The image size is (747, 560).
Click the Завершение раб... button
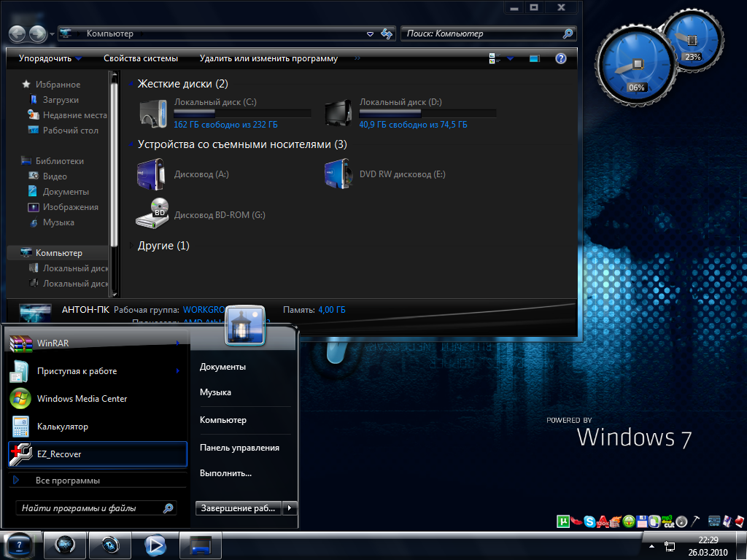pos(239,508)
